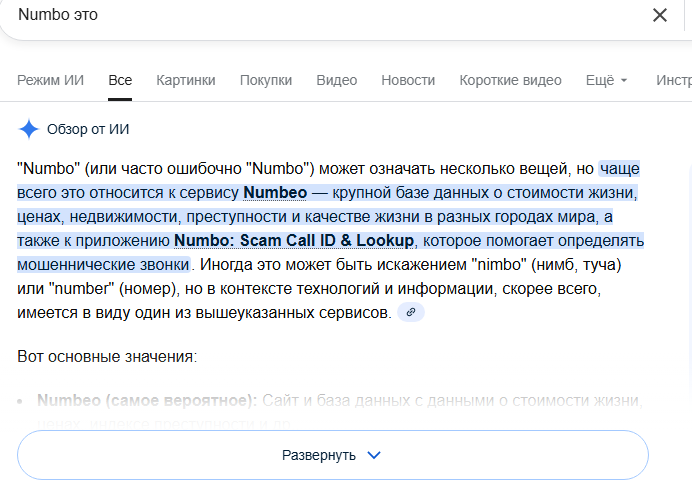Switch to the Режим ИИ tab

(x=50, y=81)
